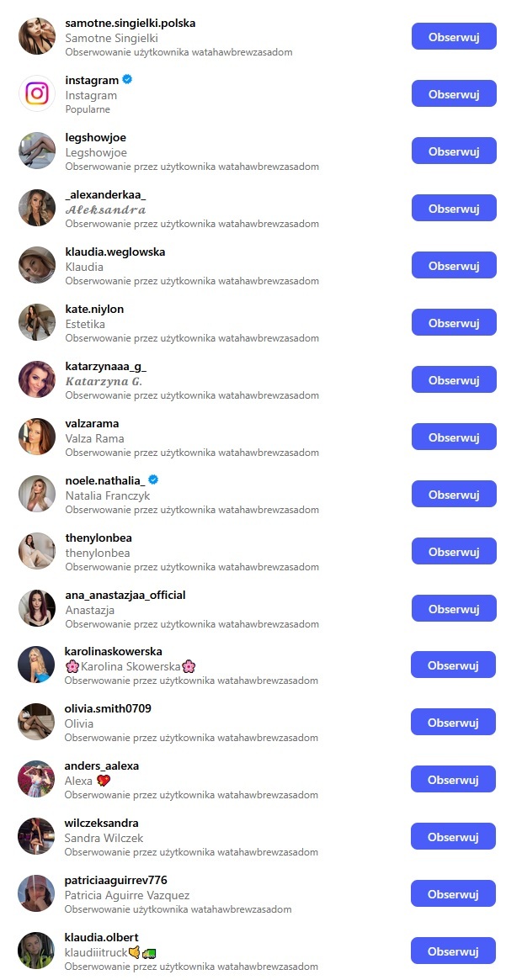Follow patriciaaguirrev776 with Obserwuj button
The height and width of the screenshot is (980, 522).
pyautogui.click(x=453, y=893)
